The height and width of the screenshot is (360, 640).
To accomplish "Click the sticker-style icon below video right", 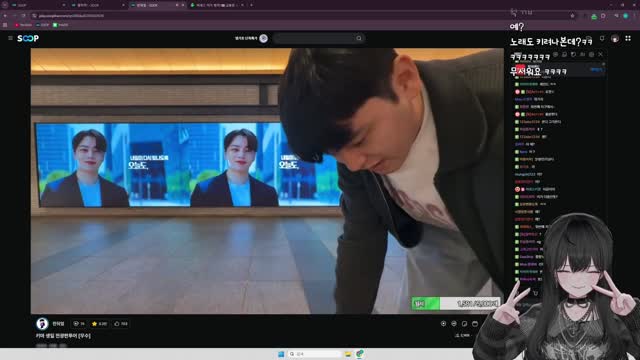I will [464, 324].
